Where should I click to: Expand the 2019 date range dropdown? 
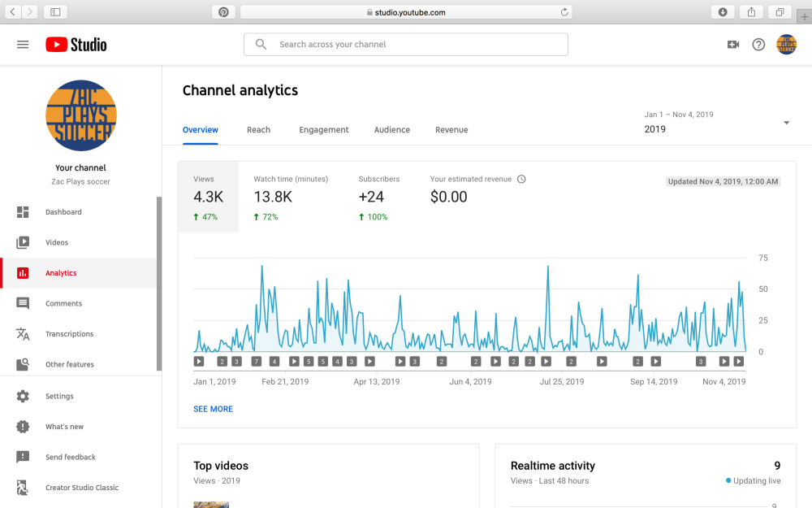[785, 123]
